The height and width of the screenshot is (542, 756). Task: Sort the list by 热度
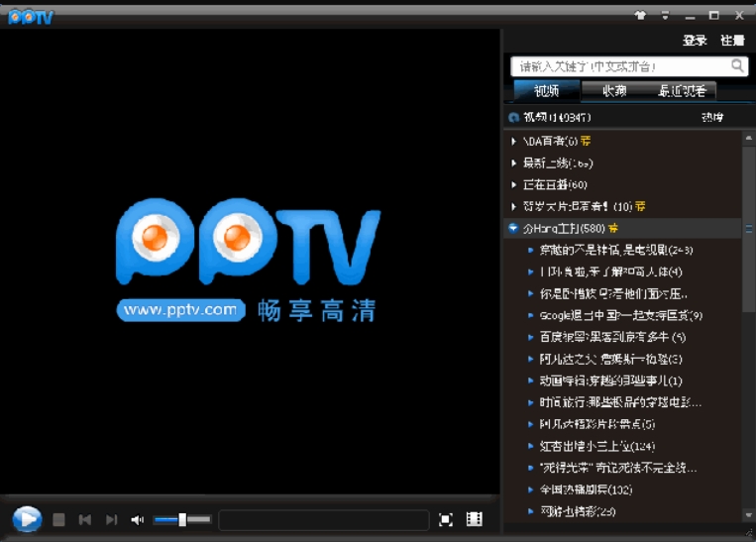[x=712, y=117]
